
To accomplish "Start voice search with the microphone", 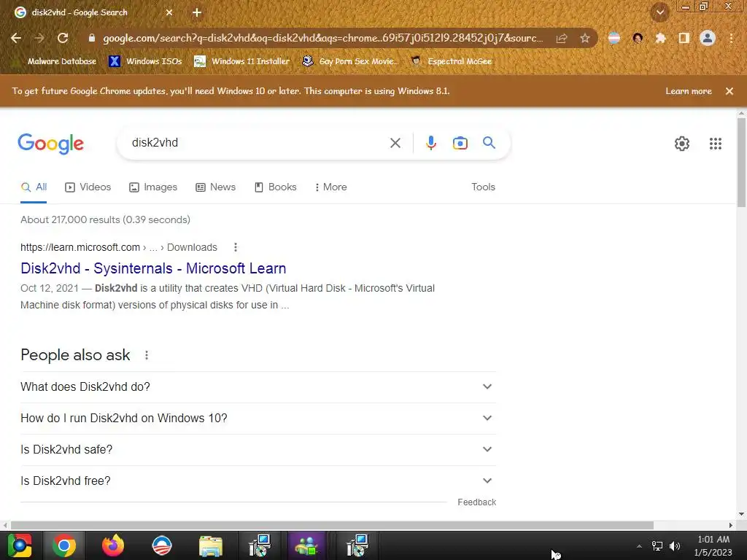I will 430,143.
